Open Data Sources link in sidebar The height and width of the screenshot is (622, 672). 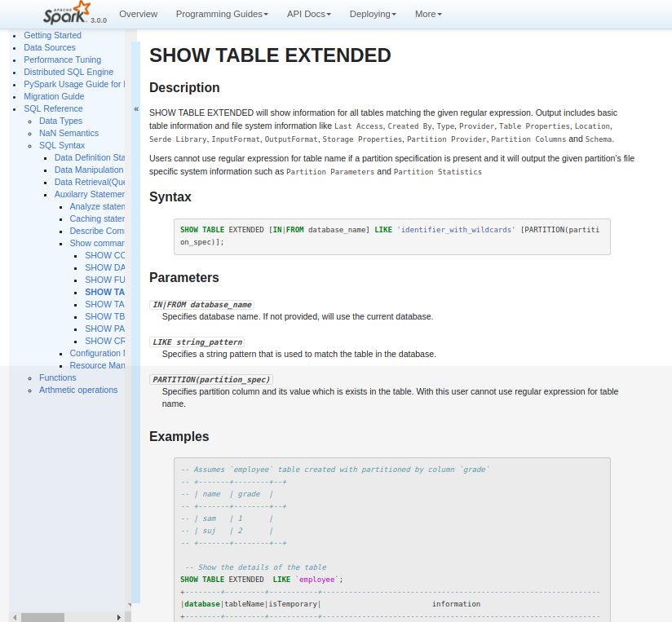click(49, 47)
